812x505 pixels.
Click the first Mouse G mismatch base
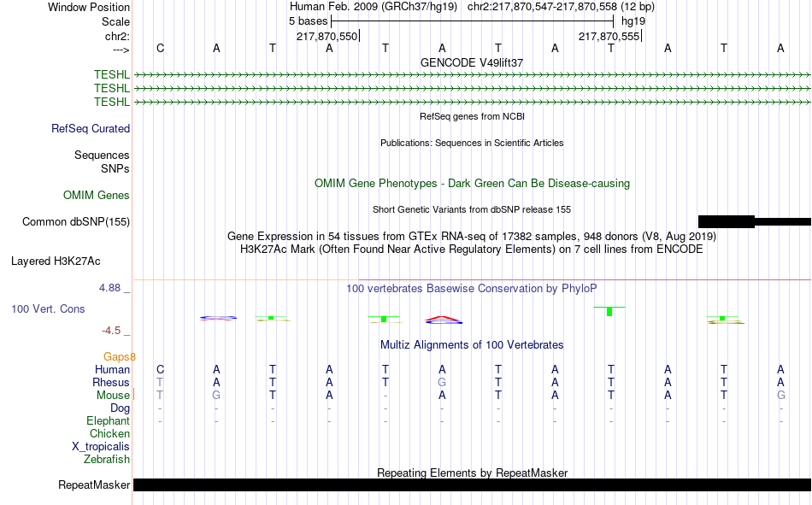tap(216, 395)
